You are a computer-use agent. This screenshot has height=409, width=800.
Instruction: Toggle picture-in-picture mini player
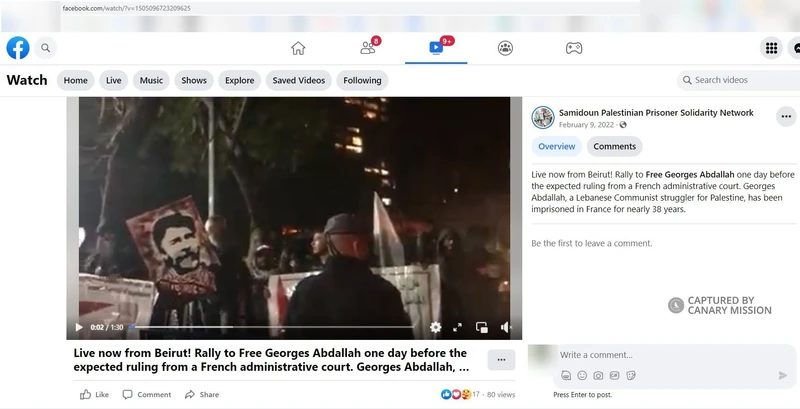[x=482, y=327]
